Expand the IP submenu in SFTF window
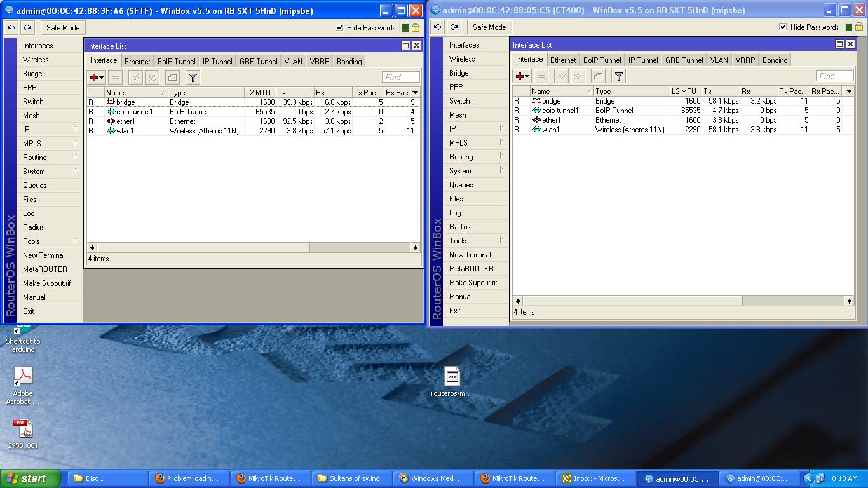Screen dimensions: 868x488 50,130
